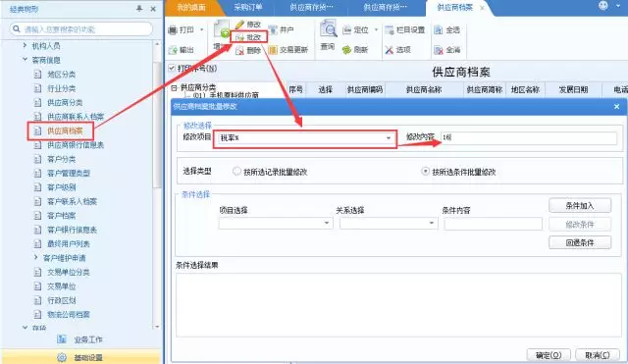Open 供应商联系人档案 tree item
Image resolution: width=628 pixels, height=364 pixels.
tap(76, 117)
